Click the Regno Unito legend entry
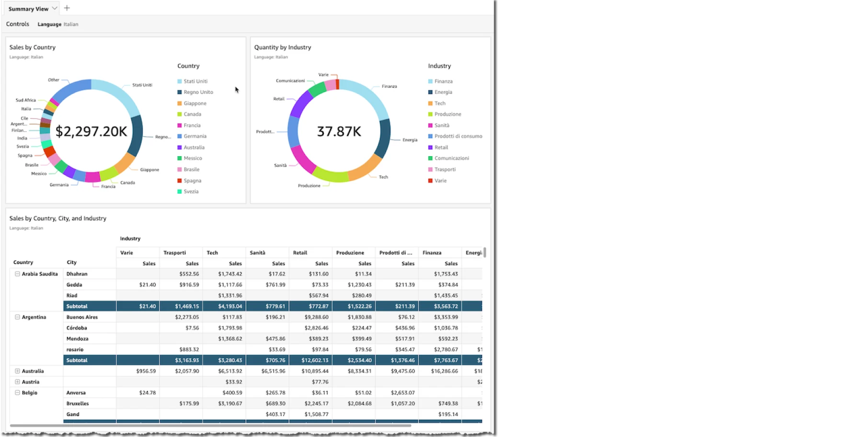Viewport: 868px width, 437px height. coord(198,92)
